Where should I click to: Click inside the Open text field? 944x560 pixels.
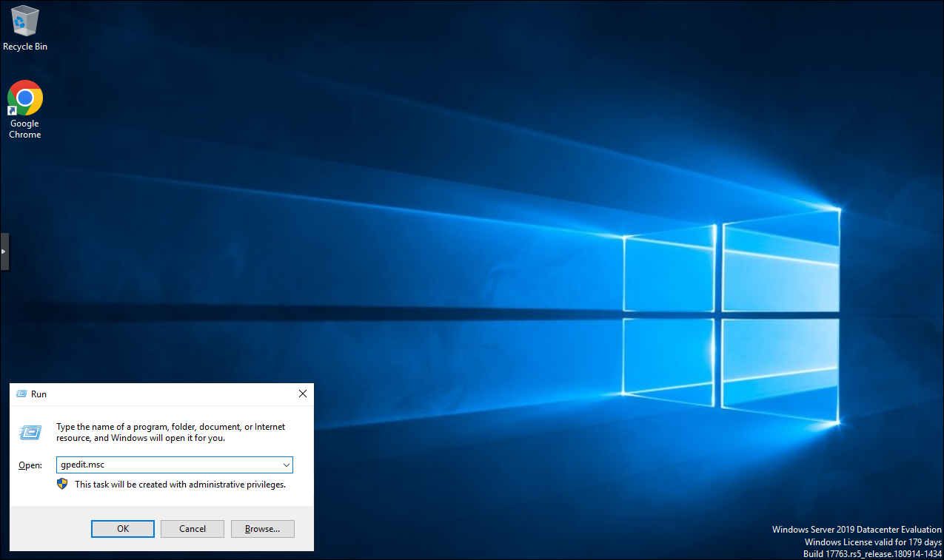[x=168, y=465]
